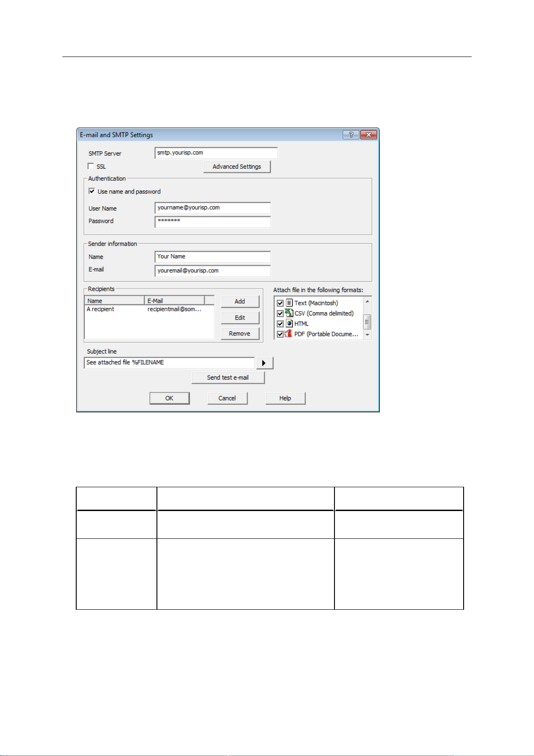Click the Add recipient button
The image size is (534, 756).
pos(240,302)
